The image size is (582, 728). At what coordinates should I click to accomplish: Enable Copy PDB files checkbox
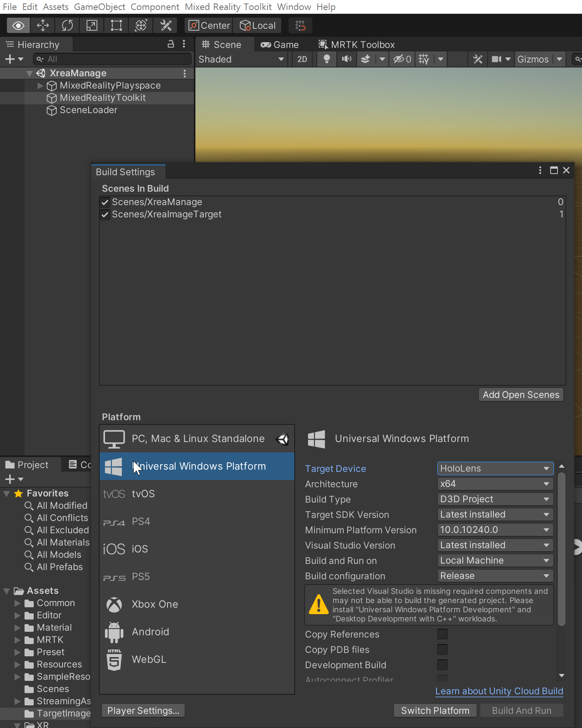point(443,649)
